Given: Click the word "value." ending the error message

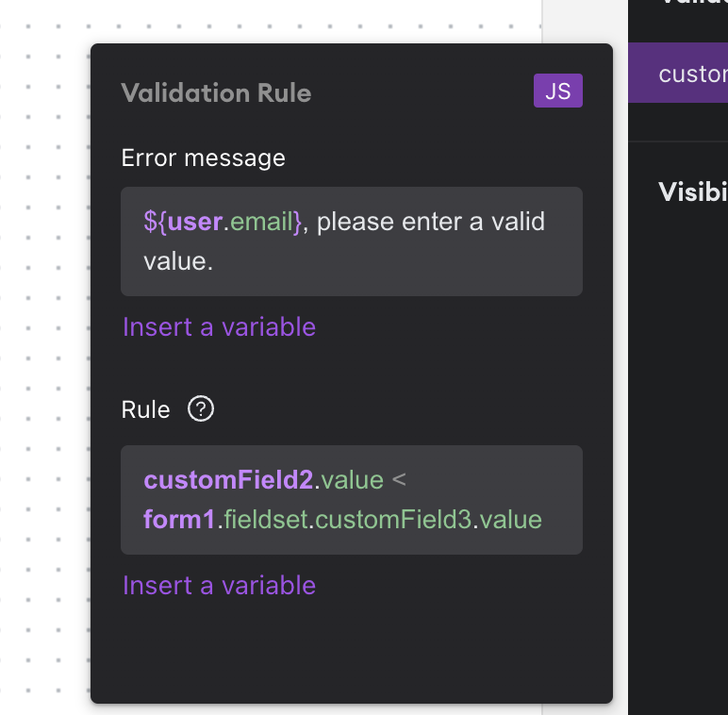Looking at the screenshot, I should tap(178, 261).
